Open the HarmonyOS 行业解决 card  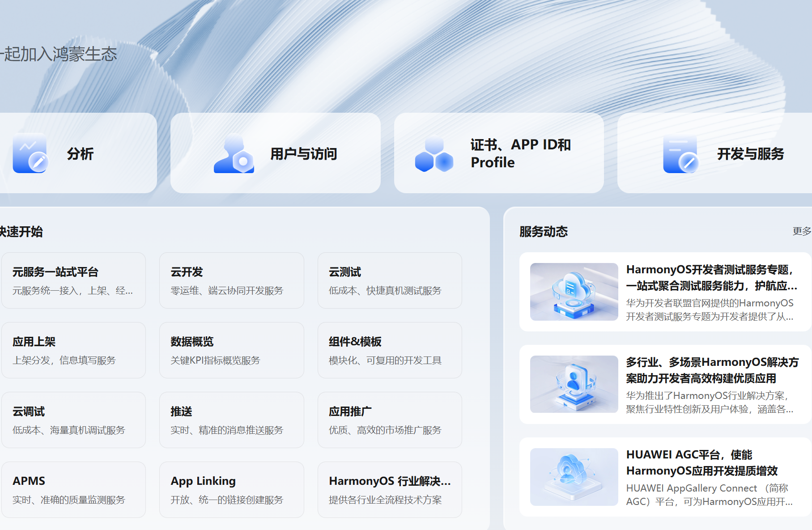point(390,490)
